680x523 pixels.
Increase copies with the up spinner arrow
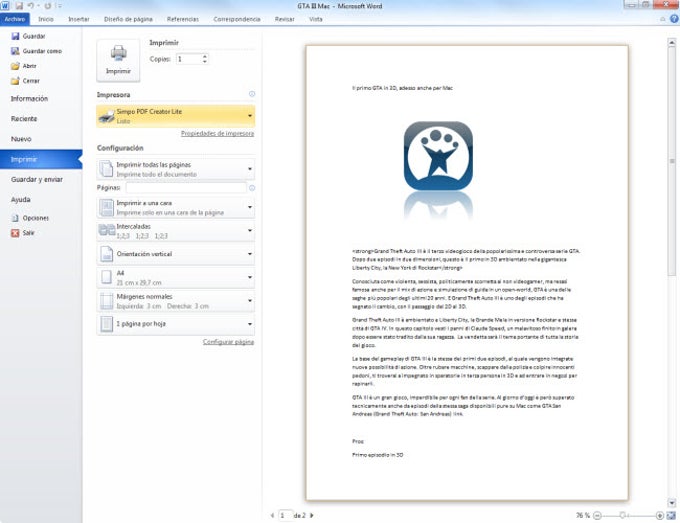point(205,56)
